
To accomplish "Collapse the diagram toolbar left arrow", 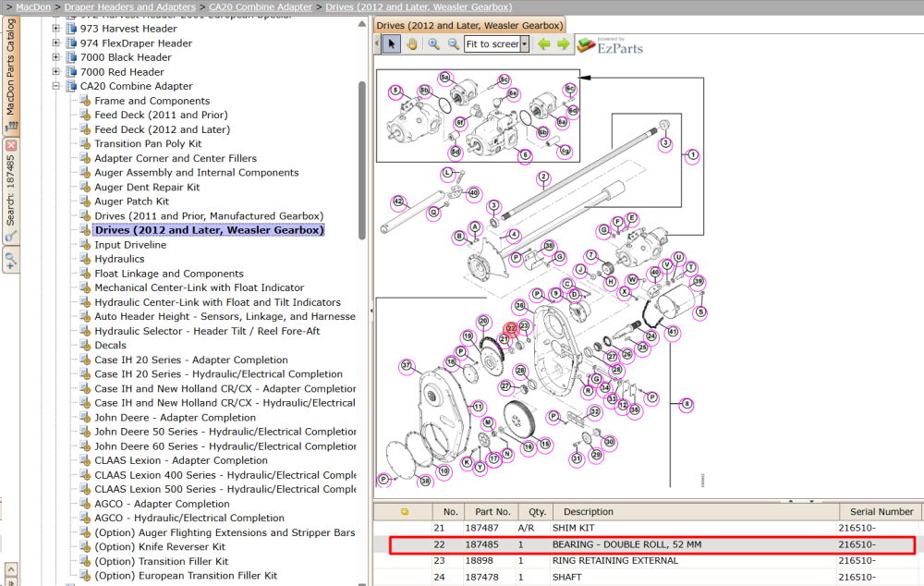I will (377, 44).
